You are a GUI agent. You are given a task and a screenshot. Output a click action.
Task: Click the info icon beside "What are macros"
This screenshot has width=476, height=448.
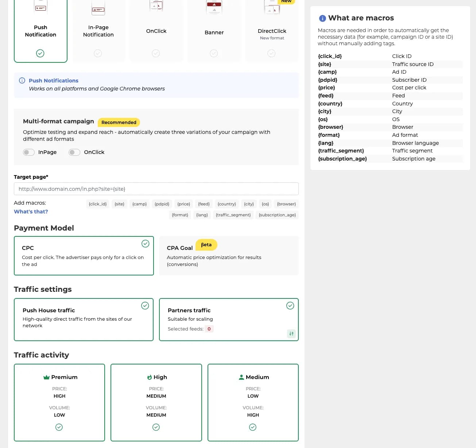322,18
